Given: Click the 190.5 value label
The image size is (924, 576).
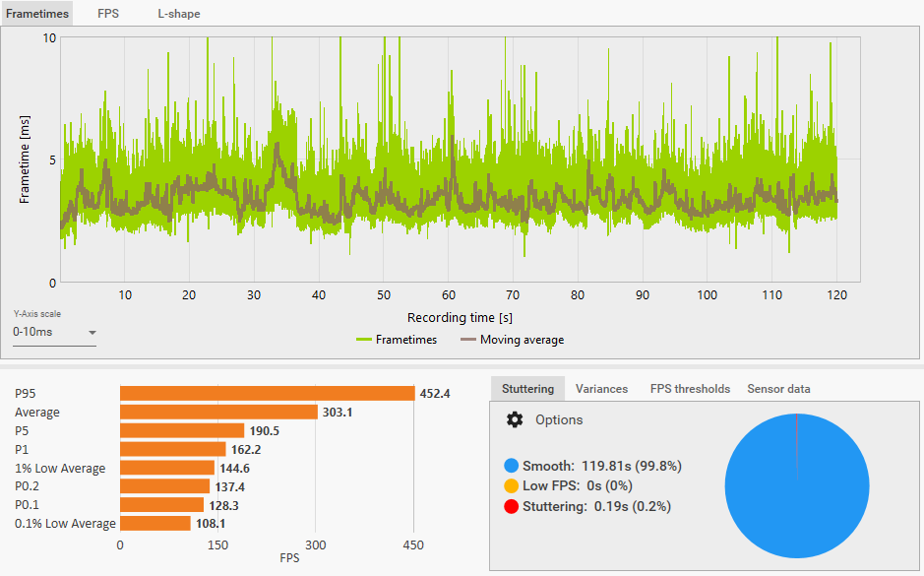Looking at the screenshot, I should pos(264,431).
